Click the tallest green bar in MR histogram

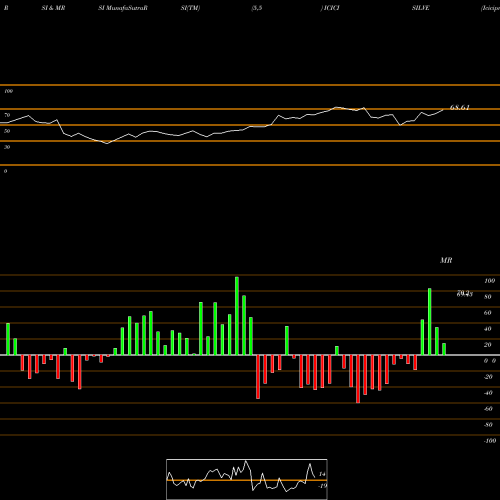[x=237, y=316]
